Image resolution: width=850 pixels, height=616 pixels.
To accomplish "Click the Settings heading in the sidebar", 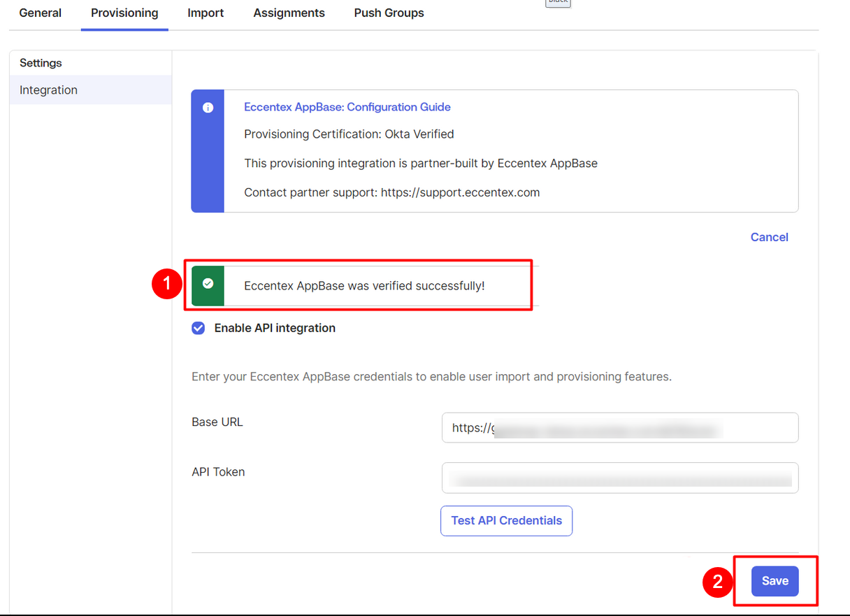I will [41, 63].
